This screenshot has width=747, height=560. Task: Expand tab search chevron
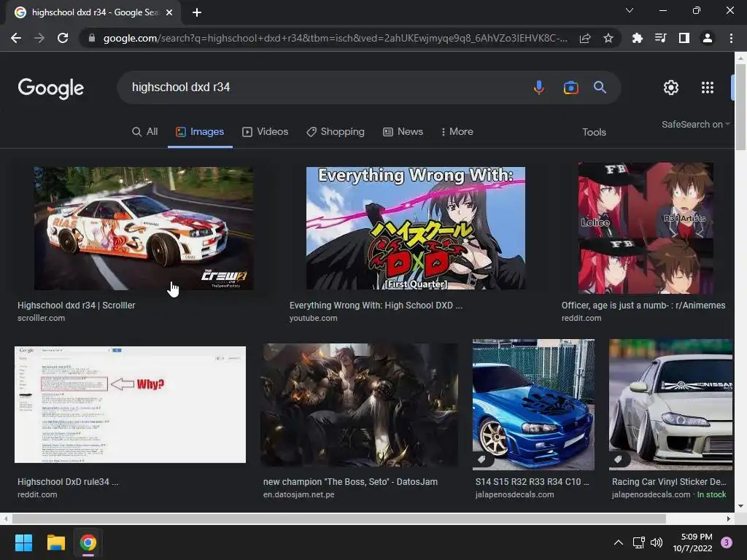click(x=630, y=10)
